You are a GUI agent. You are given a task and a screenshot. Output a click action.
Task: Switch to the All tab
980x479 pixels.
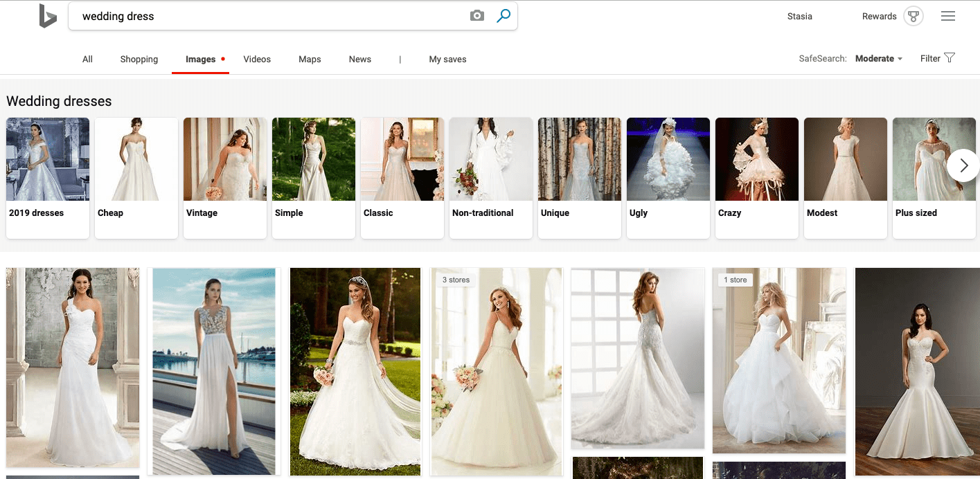87,60
